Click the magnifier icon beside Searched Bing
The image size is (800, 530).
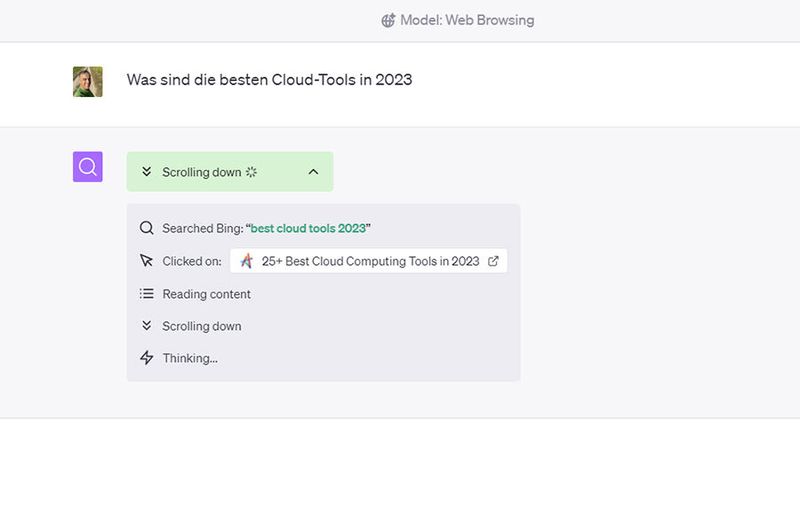coord(147,228)
